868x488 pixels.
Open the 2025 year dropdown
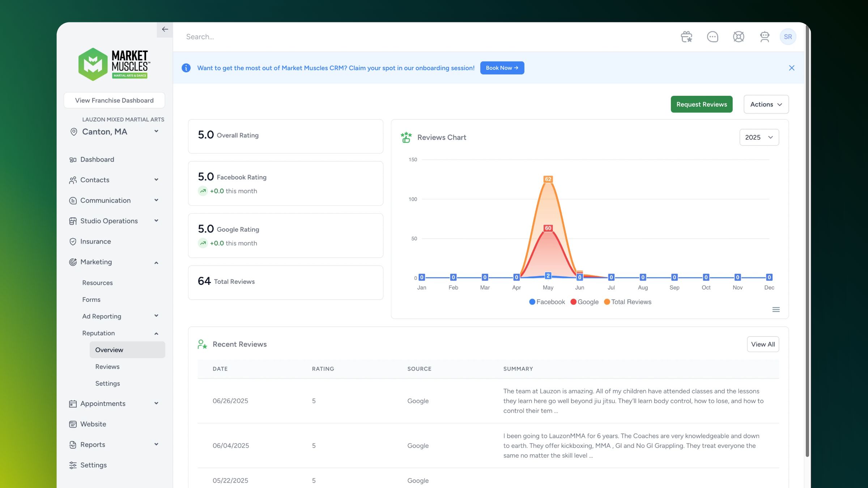click(x=759, y=137)
